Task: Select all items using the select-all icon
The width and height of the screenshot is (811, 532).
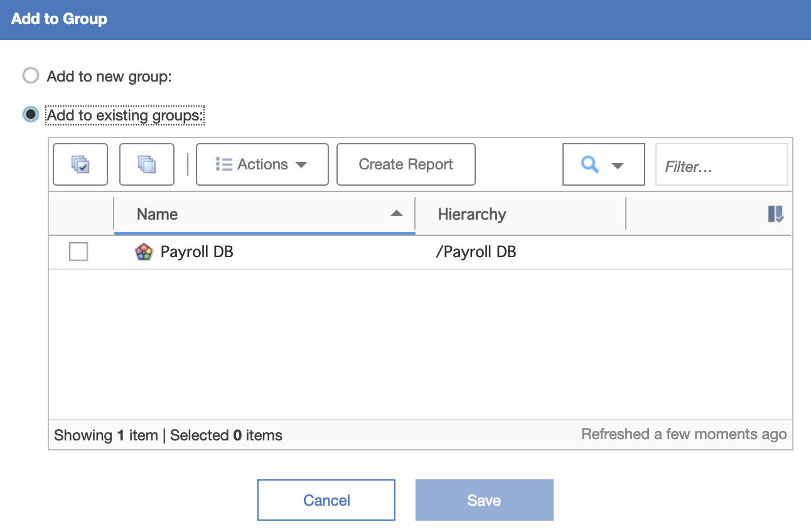Action: pyautogui.click(x=80, y=164)
